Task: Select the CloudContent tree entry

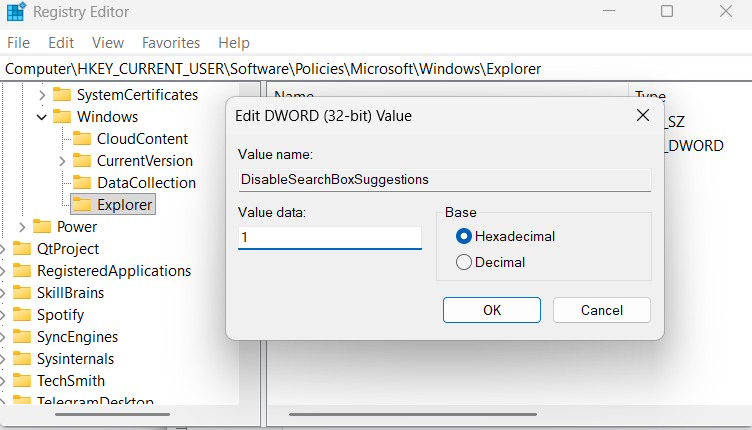Action: tap(142, 139)
